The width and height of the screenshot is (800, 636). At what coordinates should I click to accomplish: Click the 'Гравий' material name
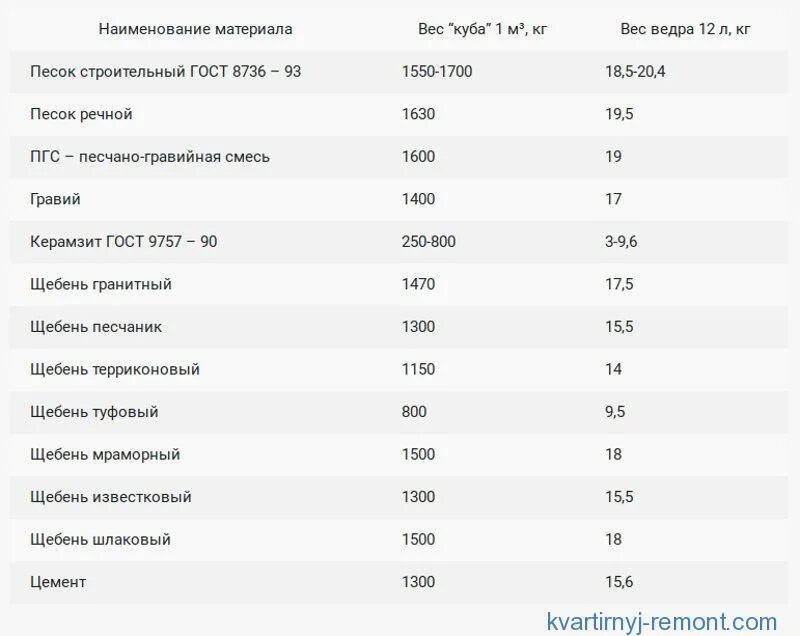point(55,199)
